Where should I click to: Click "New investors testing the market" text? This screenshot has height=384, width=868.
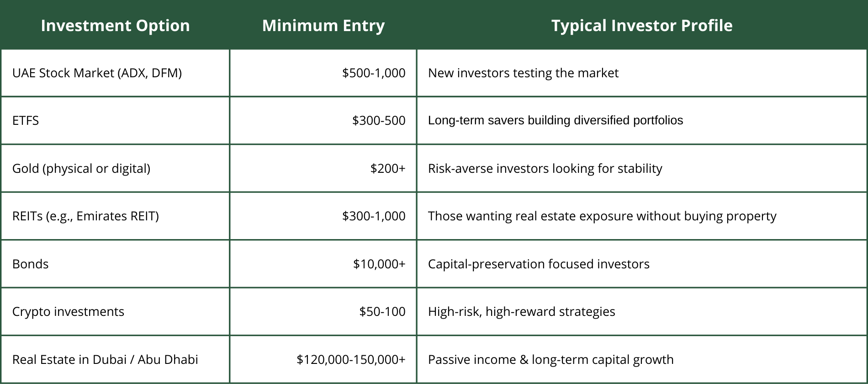coord(523,73)
